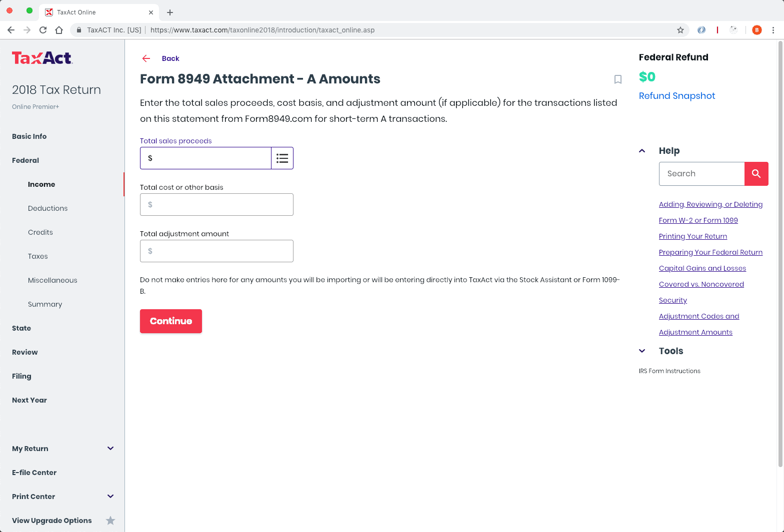
Task: Click the Back link
Action: pyautogui.click(x=170, y=58)
